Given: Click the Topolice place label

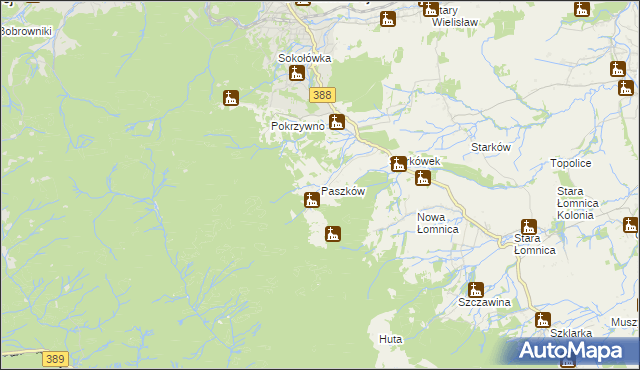Looking at the screenshot, I should (x=571, y=163).
